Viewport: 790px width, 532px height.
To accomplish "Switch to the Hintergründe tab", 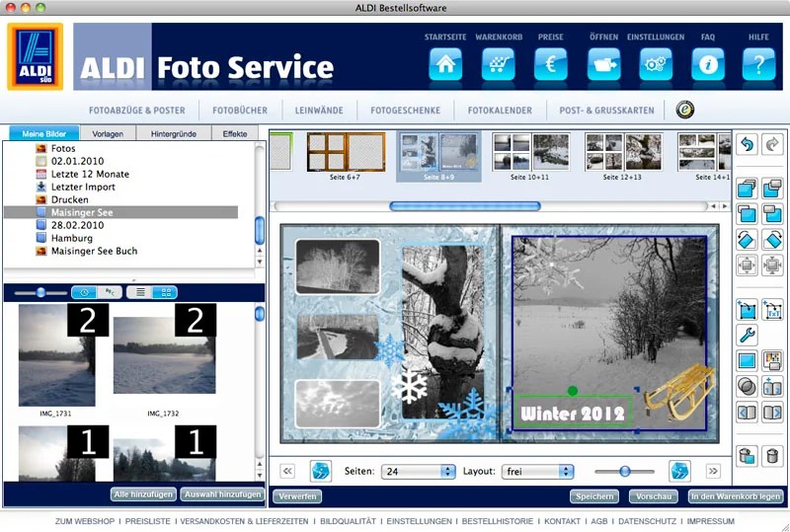I will coord(174,134).
